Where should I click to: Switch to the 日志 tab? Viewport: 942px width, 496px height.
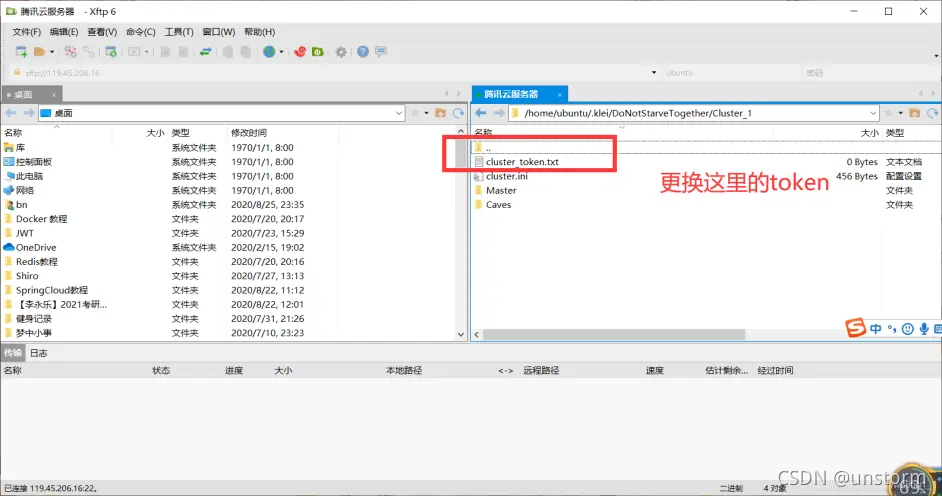[38, 353]
